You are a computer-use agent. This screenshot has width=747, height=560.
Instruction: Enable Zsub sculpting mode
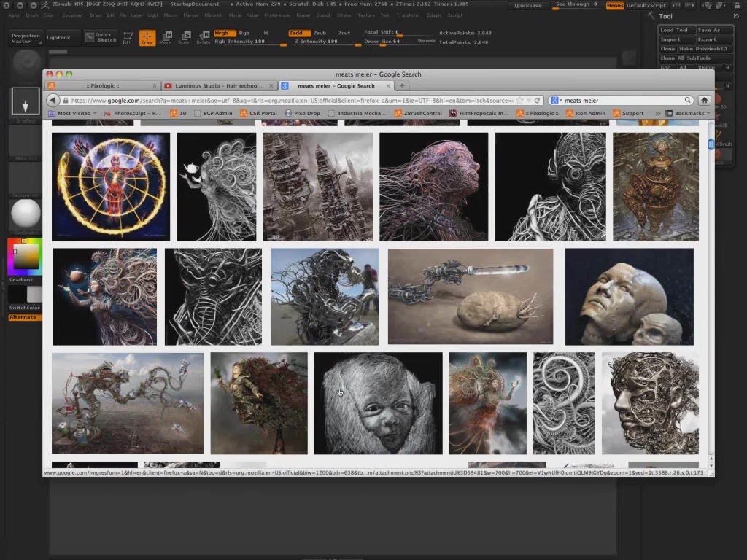(320, 33)
